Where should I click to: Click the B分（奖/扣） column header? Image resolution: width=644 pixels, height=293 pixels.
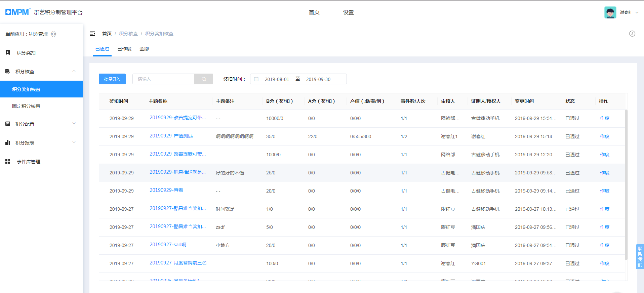pos(280,101)
